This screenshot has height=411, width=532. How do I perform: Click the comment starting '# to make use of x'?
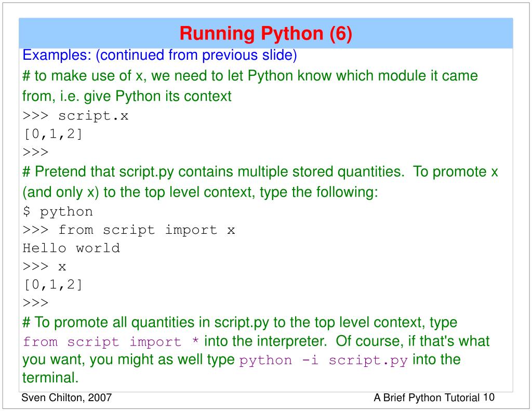[250, 86]
